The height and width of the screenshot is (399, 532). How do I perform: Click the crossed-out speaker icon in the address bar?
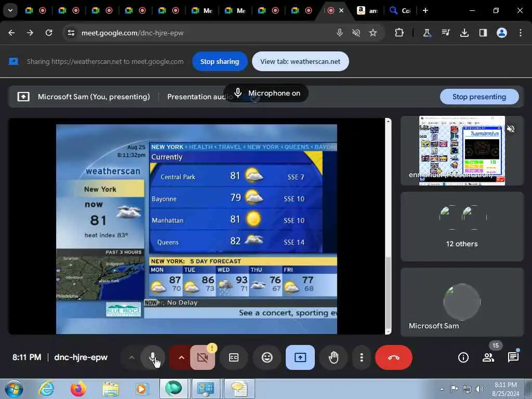pyautogui.click(x=356, y=33)
